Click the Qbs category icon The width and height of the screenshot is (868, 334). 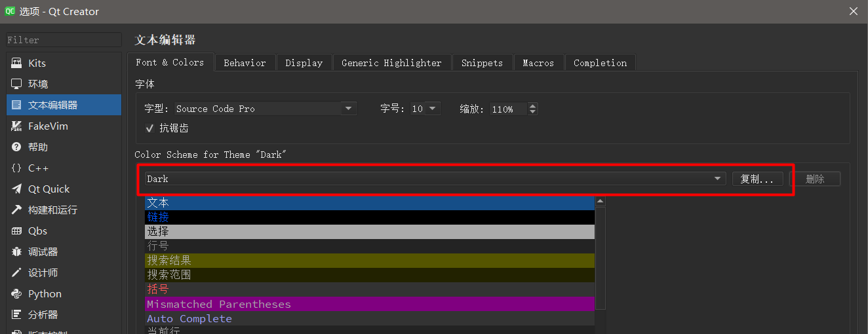[16, 231]
